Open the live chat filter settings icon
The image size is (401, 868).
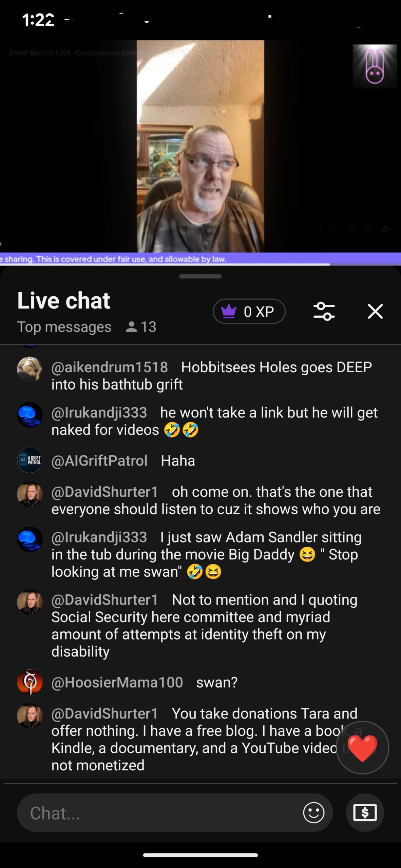coord(324,311)
